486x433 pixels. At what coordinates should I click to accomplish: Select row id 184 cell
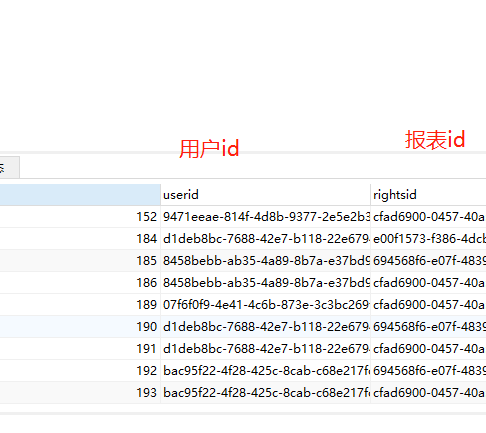80,239
